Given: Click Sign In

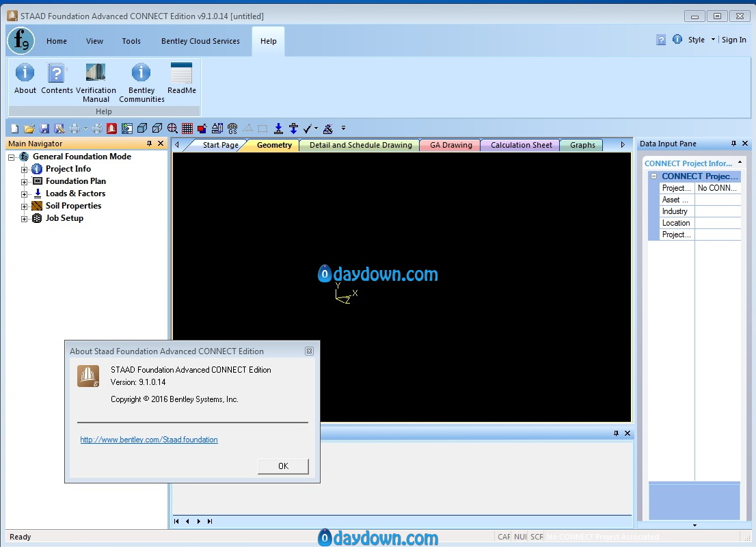Looking at the screenshot, I should pyautogui.click(x=734, y=40).
